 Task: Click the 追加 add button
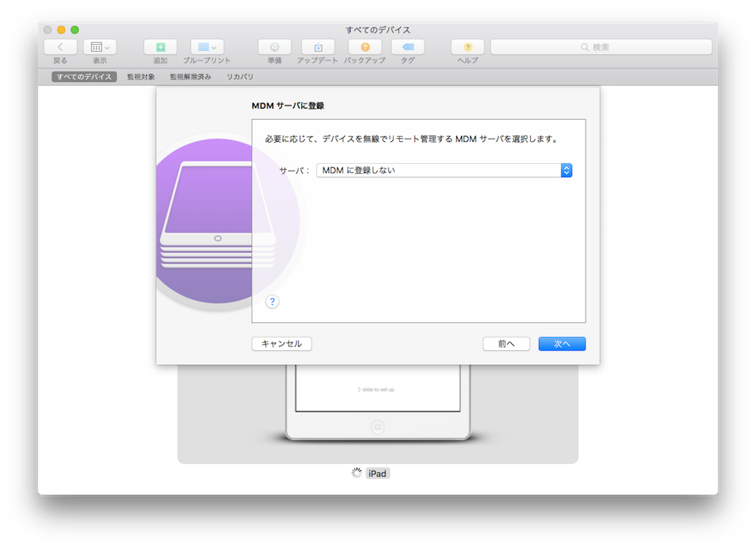(160, 47)
